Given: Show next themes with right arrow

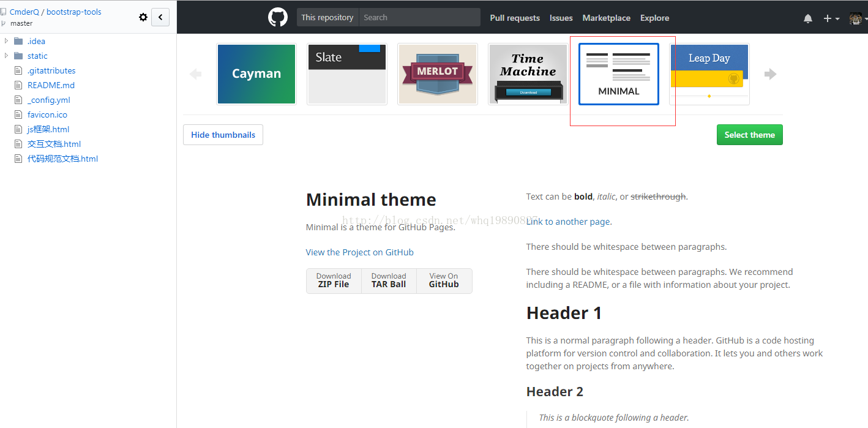Looking at the screenshot, I should click(x=770, y=74).
